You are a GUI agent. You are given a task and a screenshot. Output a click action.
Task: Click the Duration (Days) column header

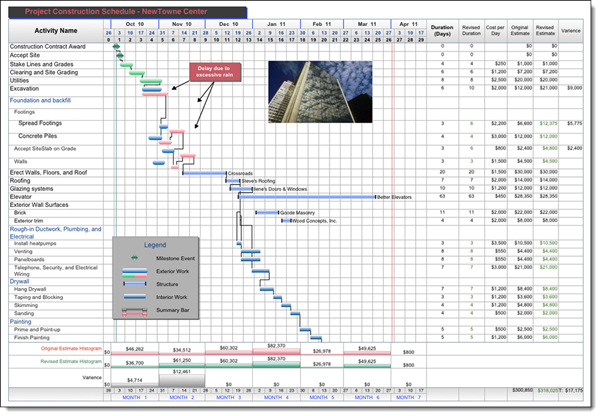tap(441, 29)
